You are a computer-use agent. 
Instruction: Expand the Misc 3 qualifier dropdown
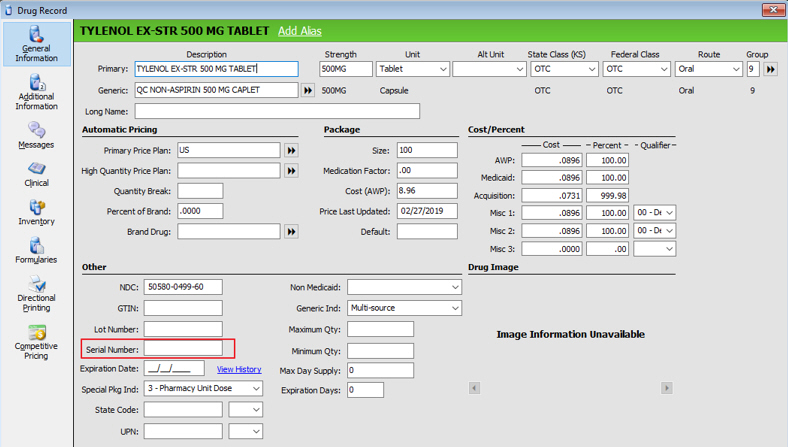[x=669, y=249]
